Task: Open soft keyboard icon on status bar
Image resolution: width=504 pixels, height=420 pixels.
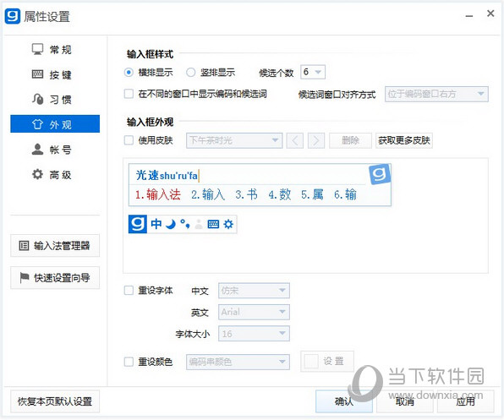Action: (x=213, y=224)
